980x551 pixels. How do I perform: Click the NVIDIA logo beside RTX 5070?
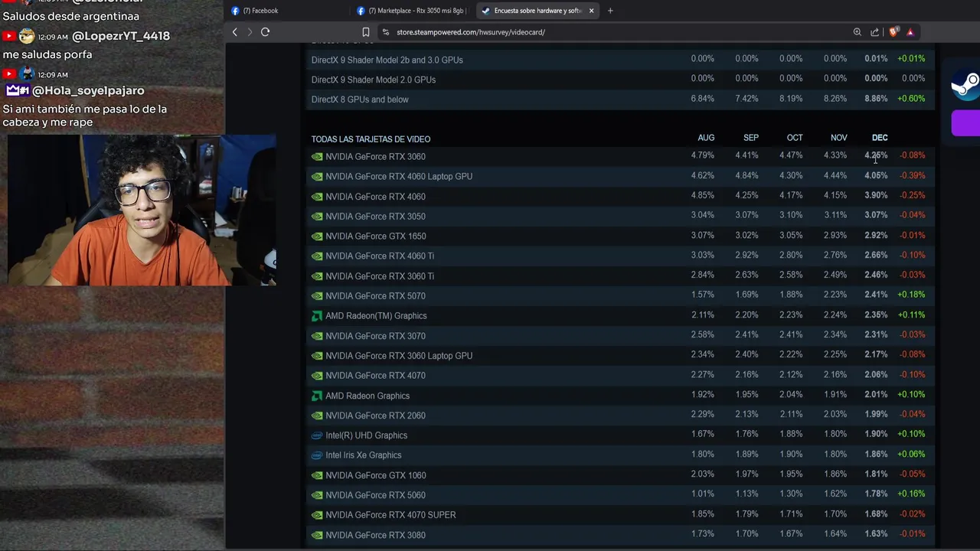click(317, 296)
